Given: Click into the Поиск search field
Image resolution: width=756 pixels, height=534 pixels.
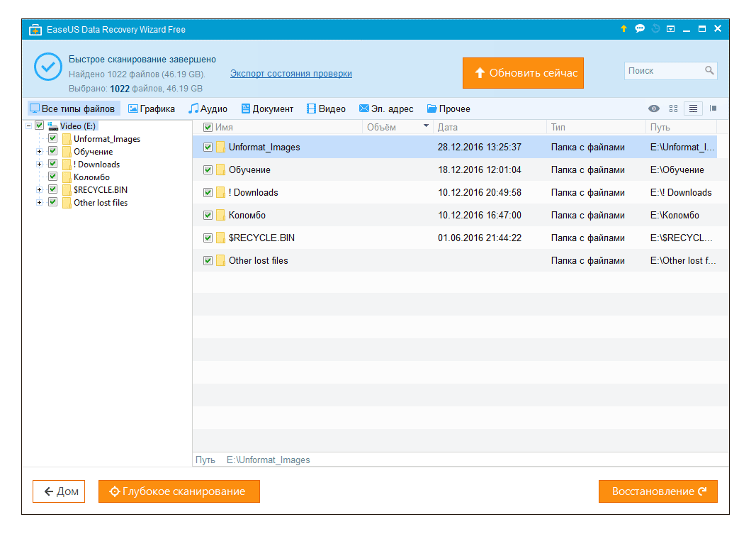Looking at the screenshot, I should coord(662,71).
